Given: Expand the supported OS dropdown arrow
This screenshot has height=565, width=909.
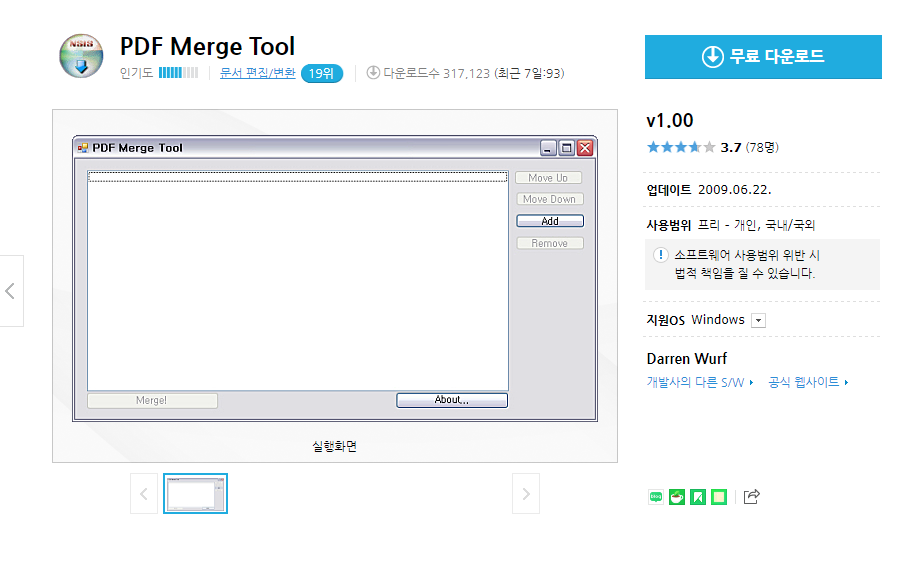Looking at the screenshot, I should click(758, 320).
